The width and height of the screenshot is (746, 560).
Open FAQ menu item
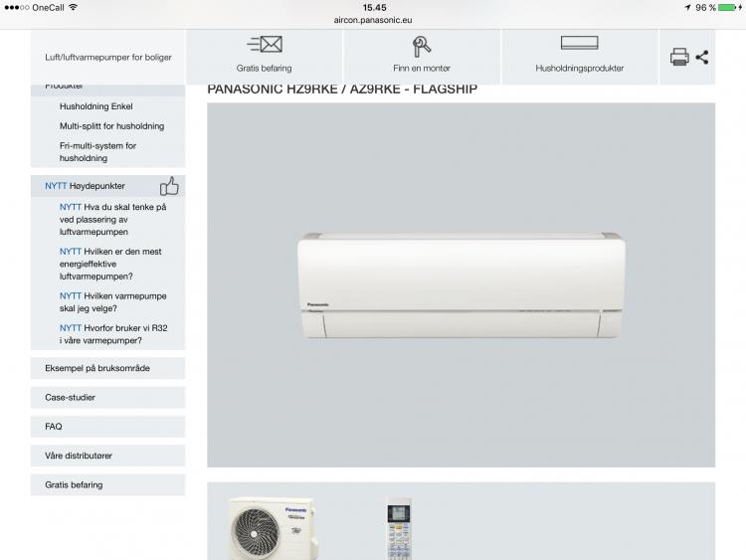[108, 427]
